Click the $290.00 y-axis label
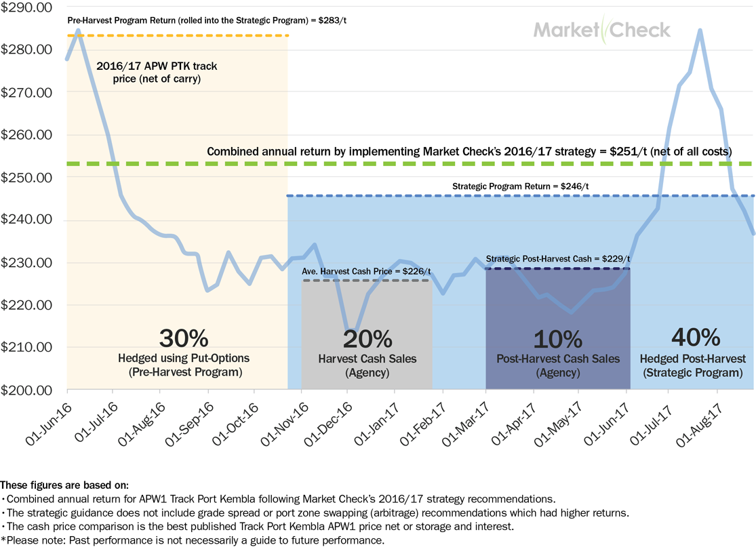This screenshot has height=547, width=756. coord(28,7)
